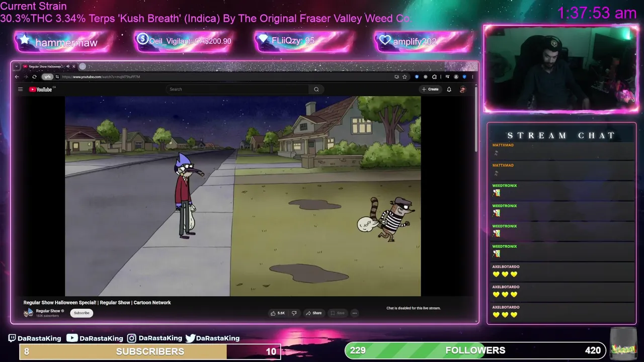Mute the tab via its speaker icon

click(x=67, y=66)
